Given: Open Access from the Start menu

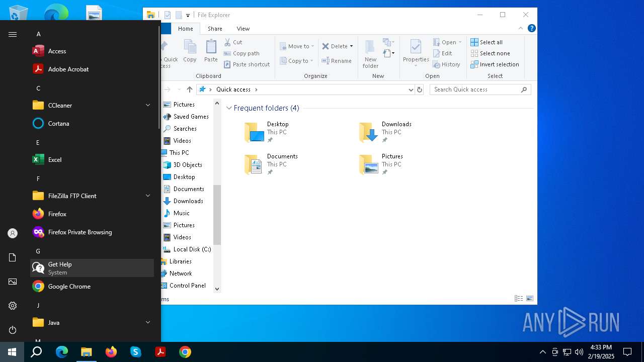Looking at the screenshot, I should click(92, 51).
